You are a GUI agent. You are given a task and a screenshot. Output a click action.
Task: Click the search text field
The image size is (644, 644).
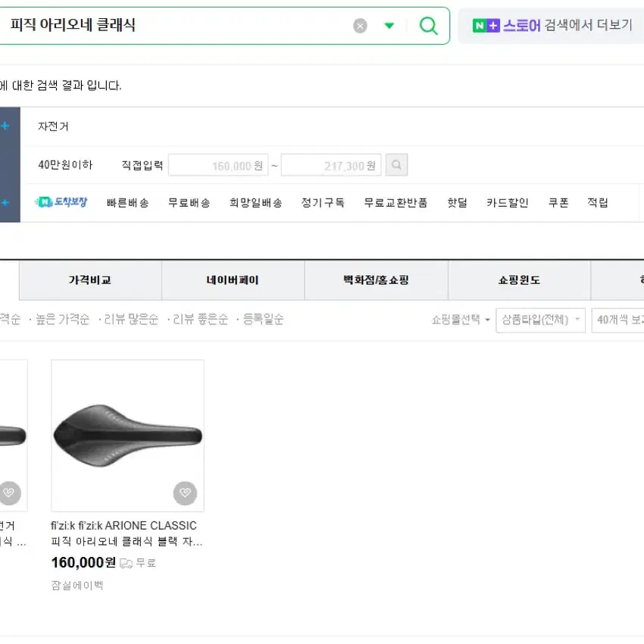tap(177, 26)
